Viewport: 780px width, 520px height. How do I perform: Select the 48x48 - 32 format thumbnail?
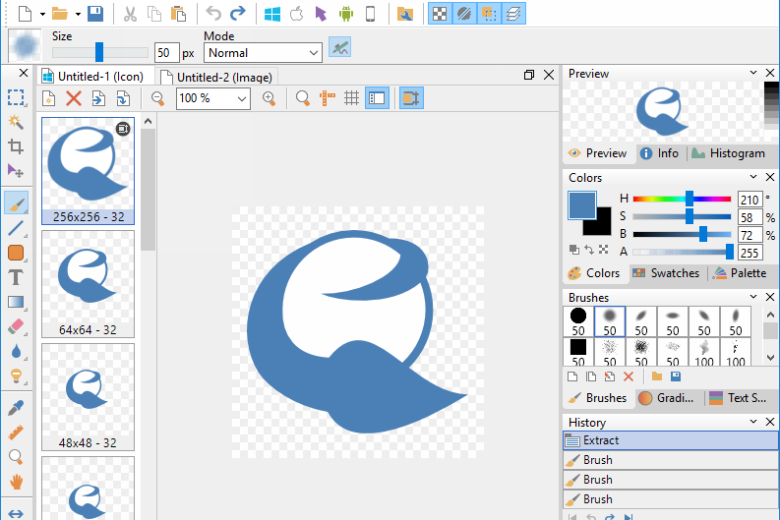88,397
